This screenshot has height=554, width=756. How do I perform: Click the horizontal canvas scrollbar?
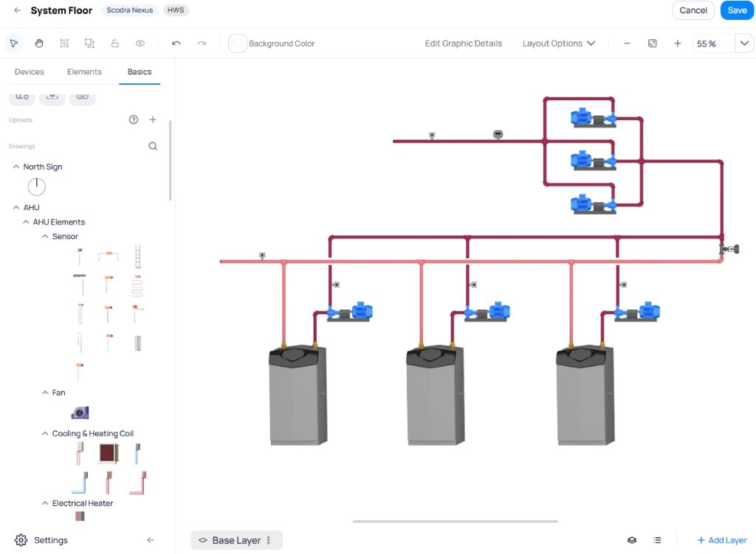pos(455,522)
